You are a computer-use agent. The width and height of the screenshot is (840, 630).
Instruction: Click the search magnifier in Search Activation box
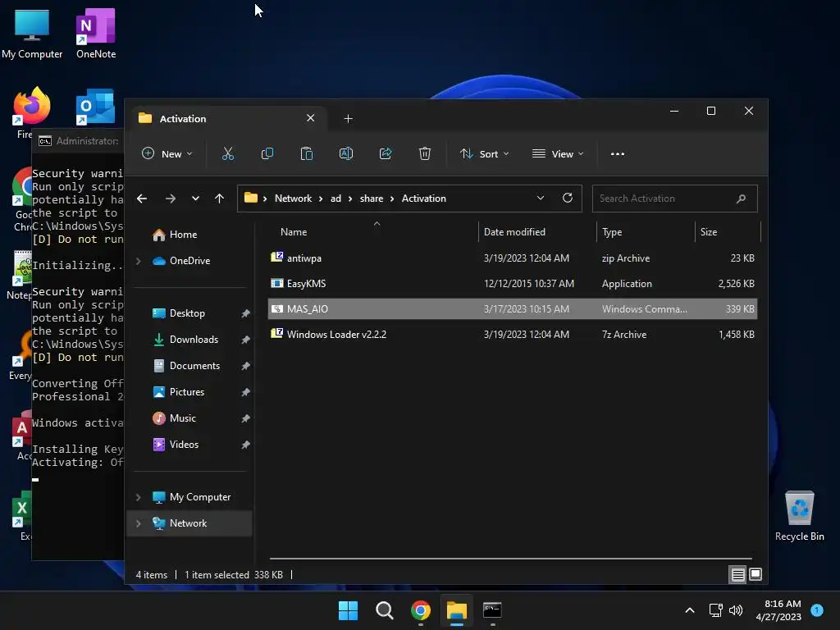pos(741,199)
